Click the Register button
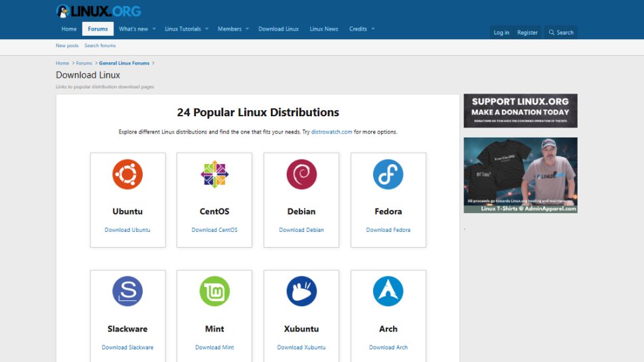Image resolution: width=644 pixels, height=362 pixels. tap(527, 33)
